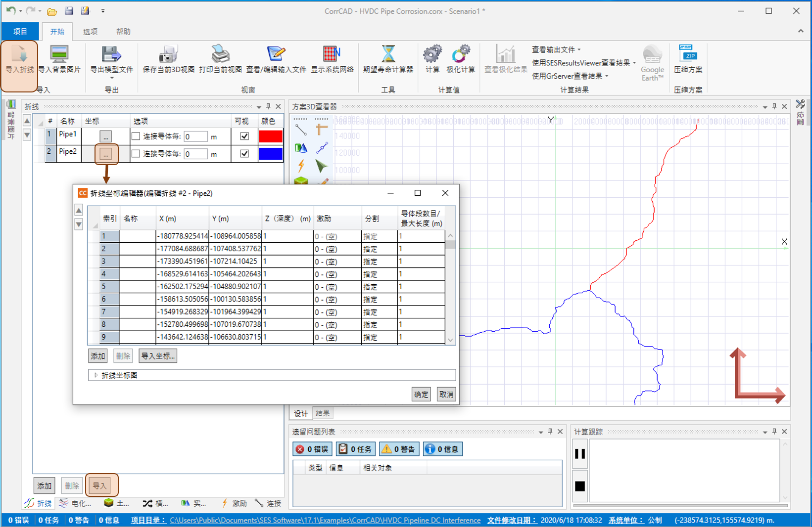Switch to the 设计 tab under viewer

[301, 413]
